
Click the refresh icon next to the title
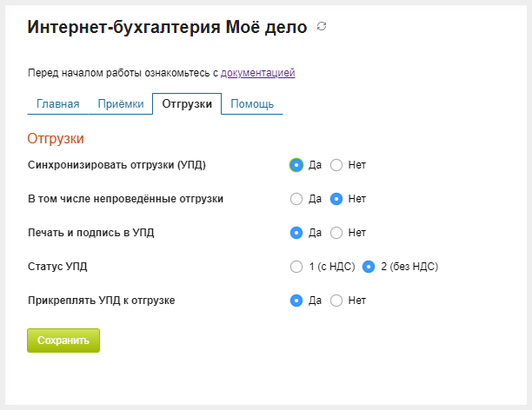click(322, 27)
